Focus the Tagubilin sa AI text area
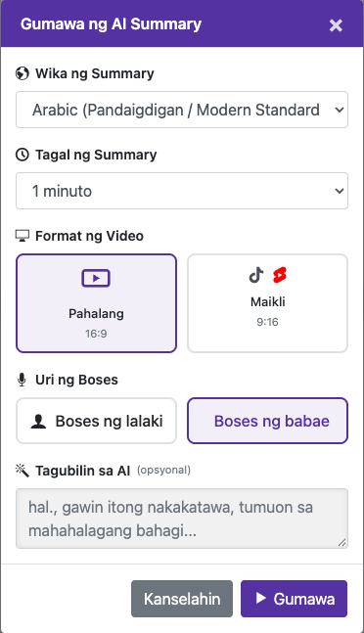Image resolution: width=364 pixels, height=633 pixels. click(182, 519)
